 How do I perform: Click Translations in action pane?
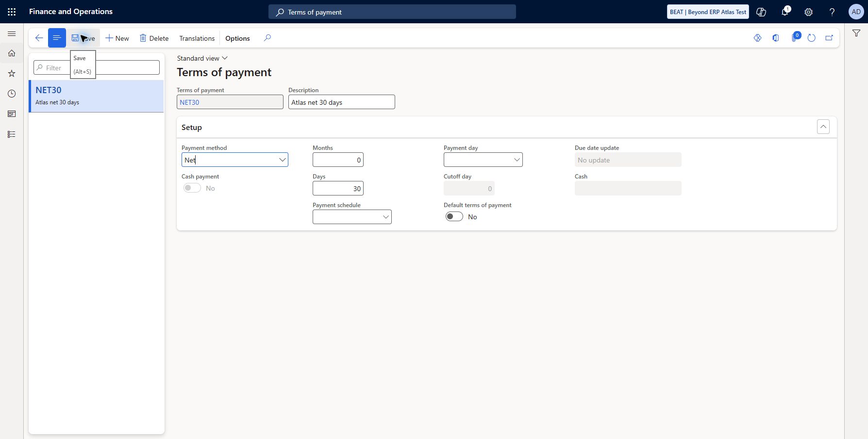coord(197,38)
